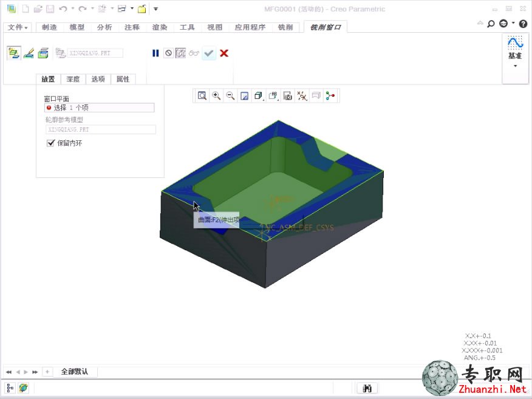Pause the mill window feature
This screenshot has width=532, height=399.
(x=155, y=53)
